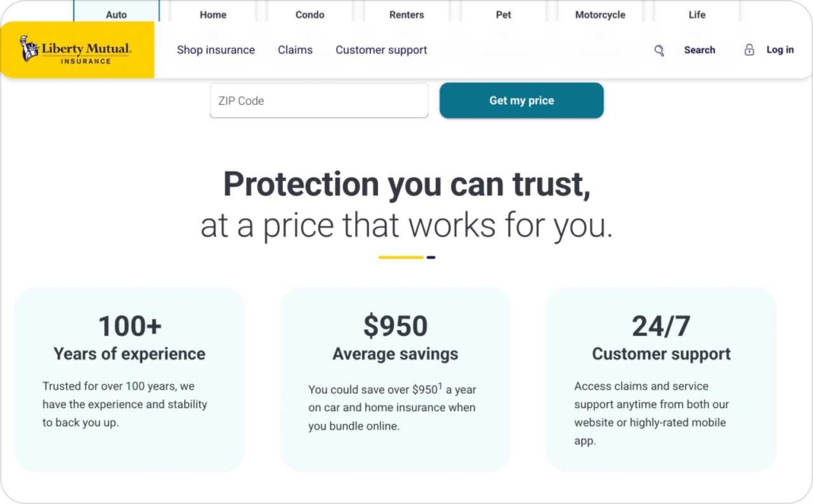
Task: Click the Liberty Mutual logo
Action: (77, 50)
